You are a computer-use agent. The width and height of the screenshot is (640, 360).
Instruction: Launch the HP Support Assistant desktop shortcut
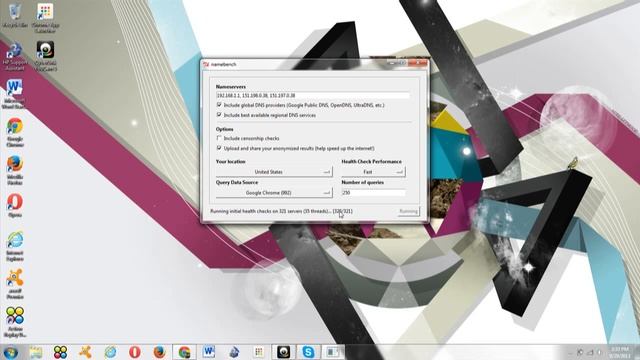click(15, 56)
